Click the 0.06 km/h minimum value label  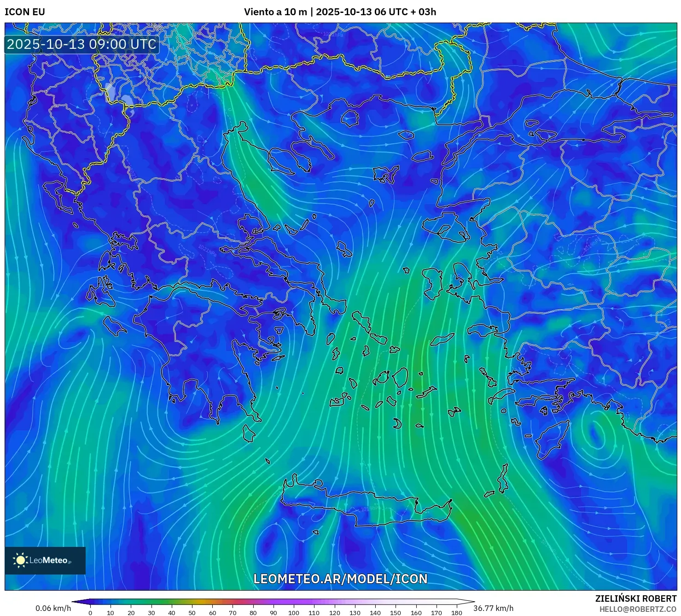coord(53,608)
